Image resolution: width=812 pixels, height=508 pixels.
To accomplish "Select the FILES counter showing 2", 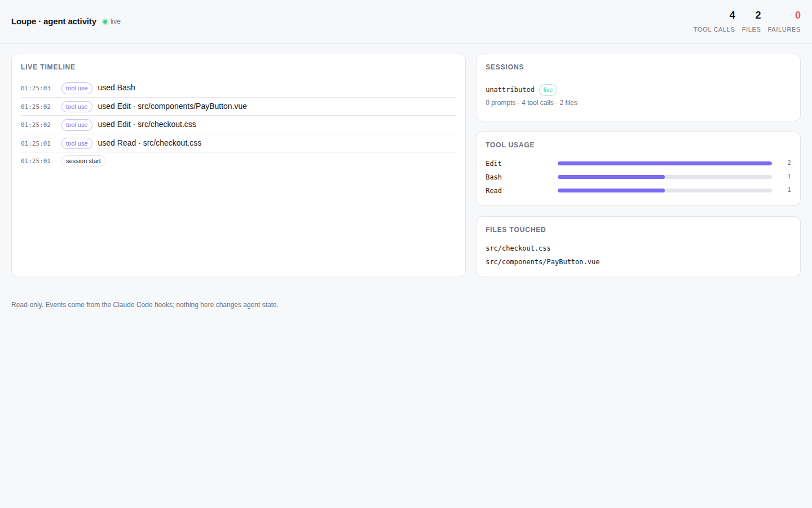I will [x=751, y=21].
